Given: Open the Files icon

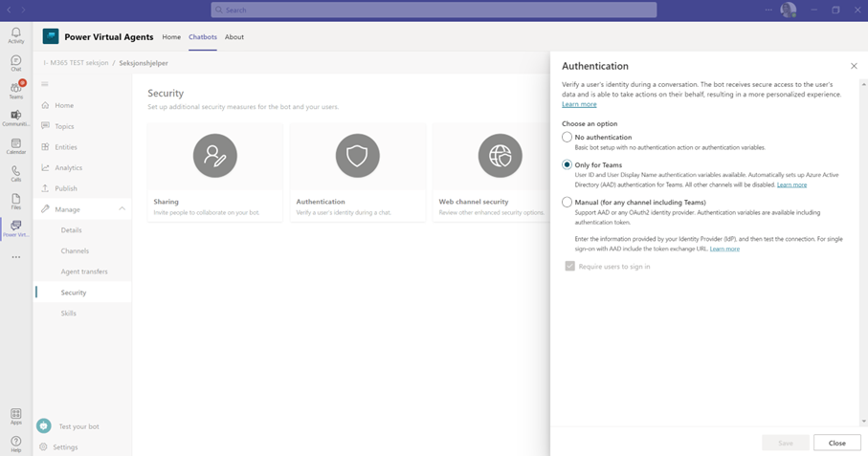Looking at the screenshot, I should click(16, 201).
